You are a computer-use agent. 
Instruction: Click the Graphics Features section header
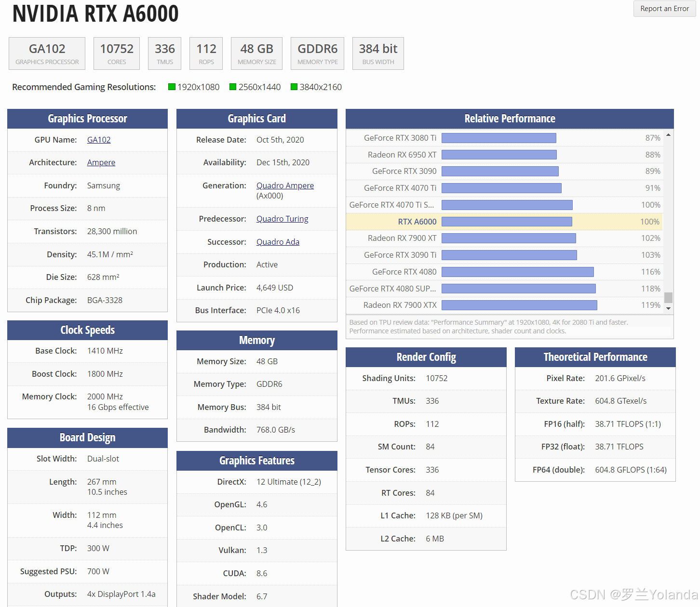point(257,461)
